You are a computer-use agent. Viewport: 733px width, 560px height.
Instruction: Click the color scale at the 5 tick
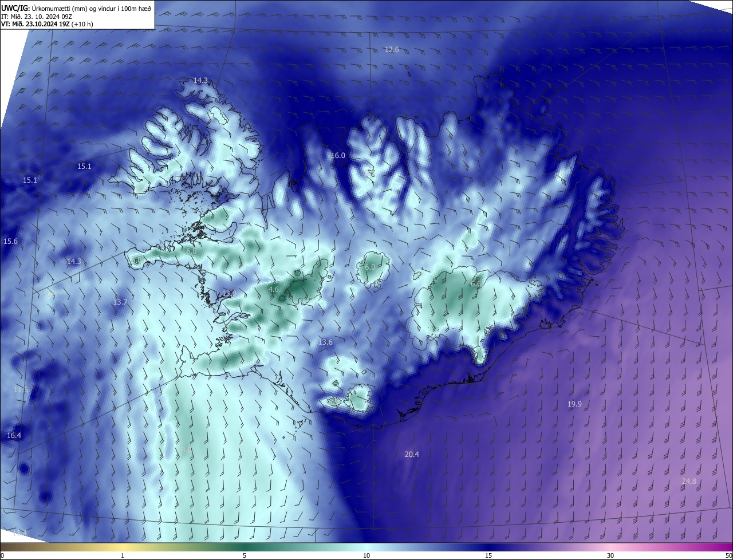tap(245, 555)
